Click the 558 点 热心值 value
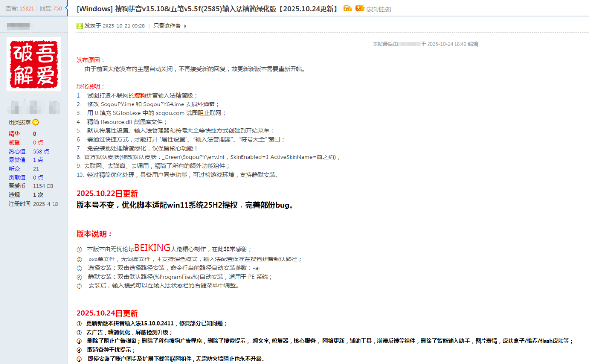This screenshot has height=364, width=589. [41, 152]
